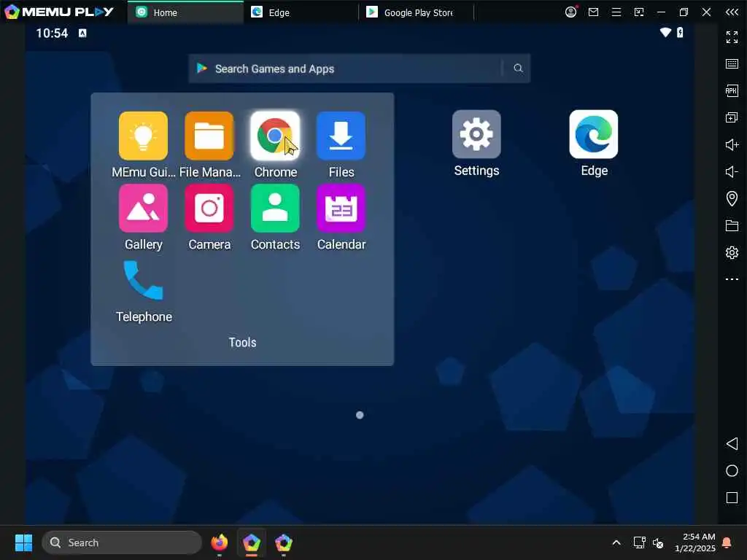The height and width of the screenshot is (560, 747).
Task: Click the muted volume tray icon
Action: (x=658, y=542)
